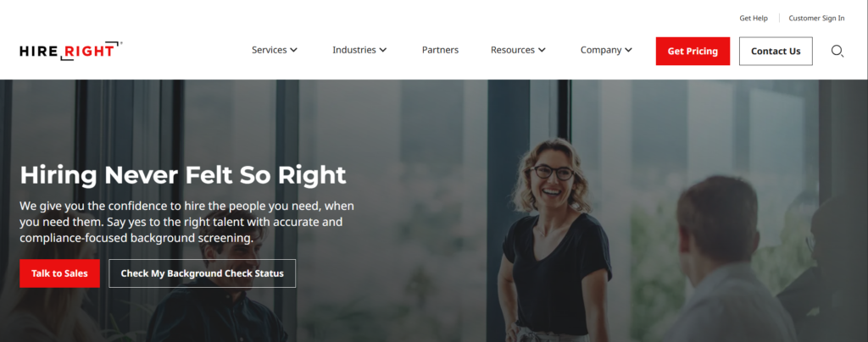Open the Resources menu label
This screenshot has width=868, height=342.
click(x=513, y=50)
